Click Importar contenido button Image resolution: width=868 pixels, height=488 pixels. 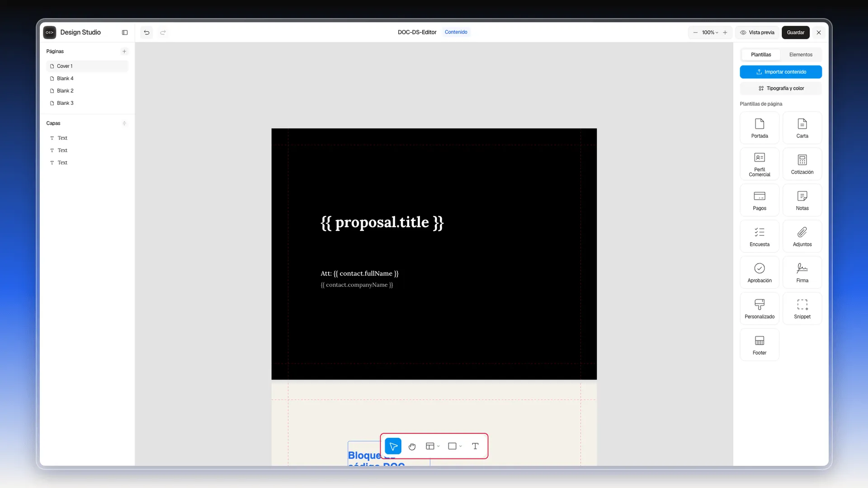(781, 72)
